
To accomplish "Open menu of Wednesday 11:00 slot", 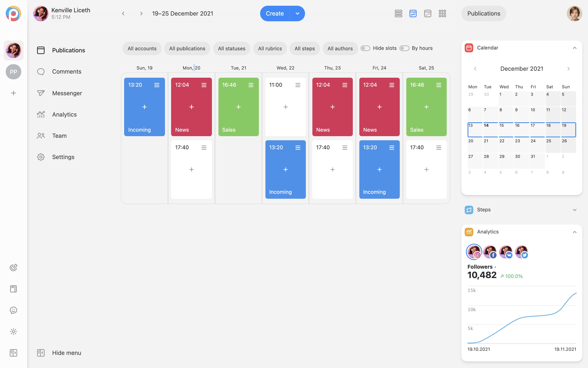I will click(x=298, y=85).
